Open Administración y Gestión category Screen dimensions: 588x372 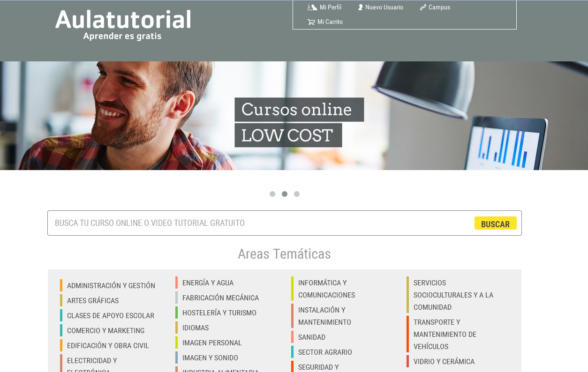[111, 286]
